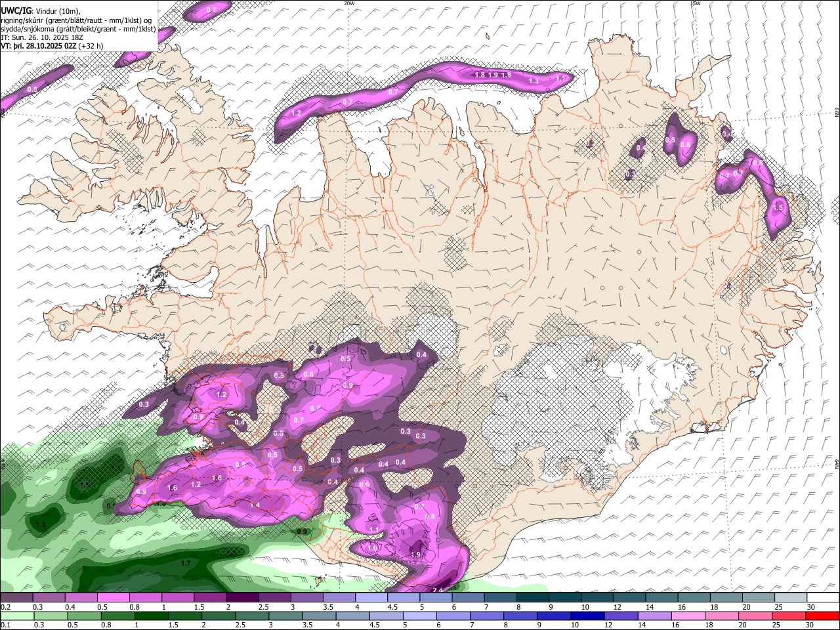840x630 pixels.
Task: Click the 1.7 rain value in dark green area
Action: pos(186,563)
